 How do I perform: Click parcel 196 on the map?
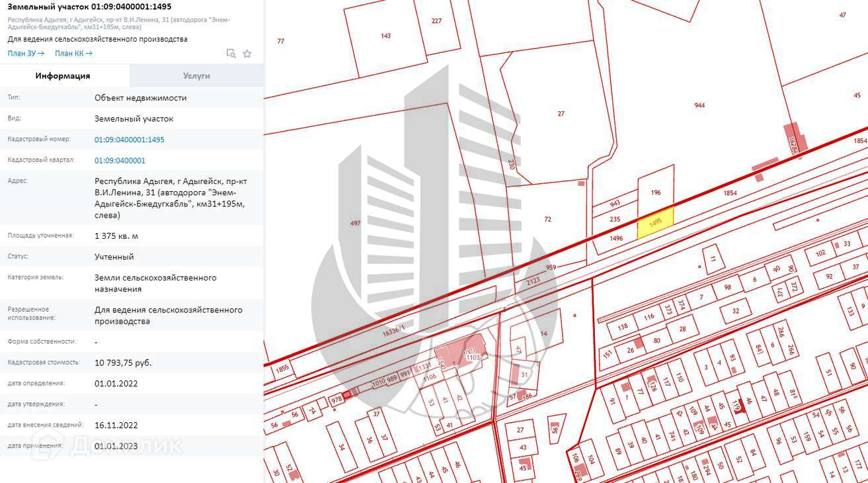point(656,193)
